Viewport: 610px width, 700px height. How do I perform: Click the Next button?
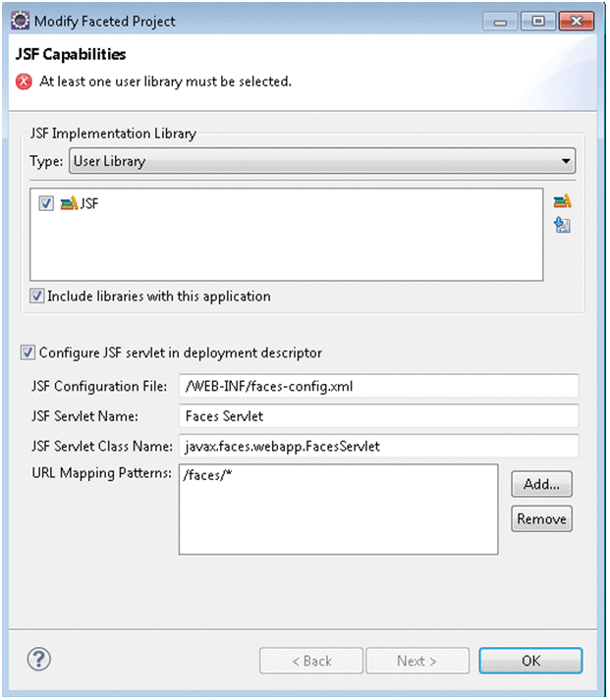(417, 661)
